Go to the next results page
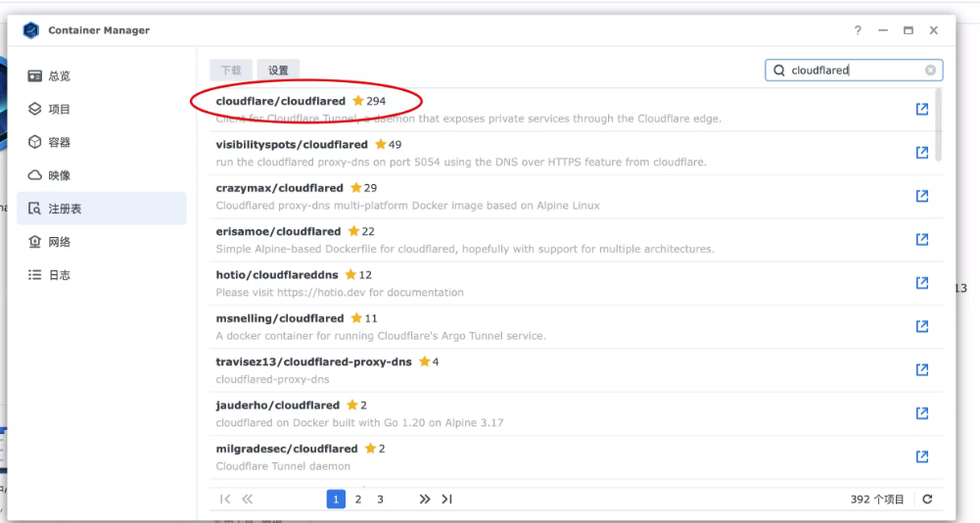The width and height of the screenshot is (980, 523). 424,499
